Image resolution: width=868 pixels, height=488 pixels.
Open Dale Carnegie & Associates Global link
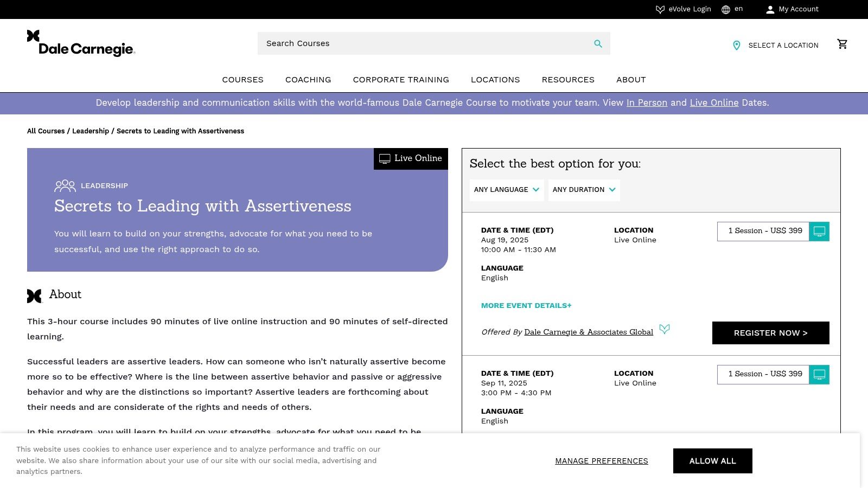point(589,332)
